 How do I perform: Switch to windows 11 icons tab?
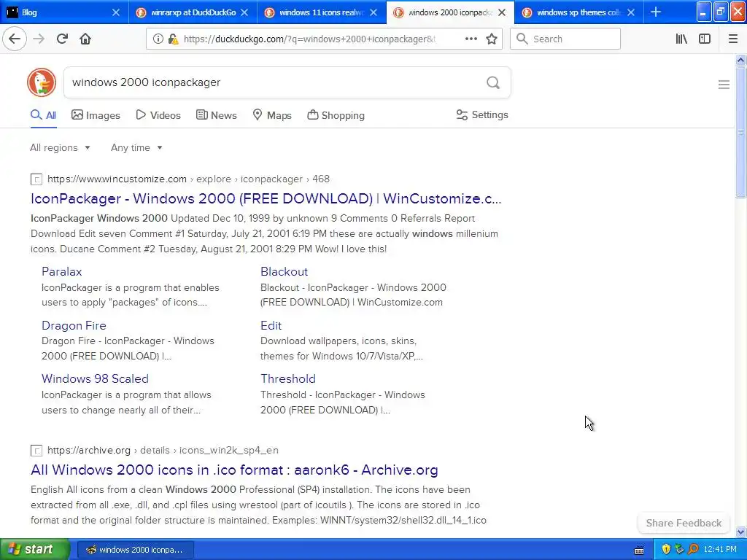pos(322,12)
